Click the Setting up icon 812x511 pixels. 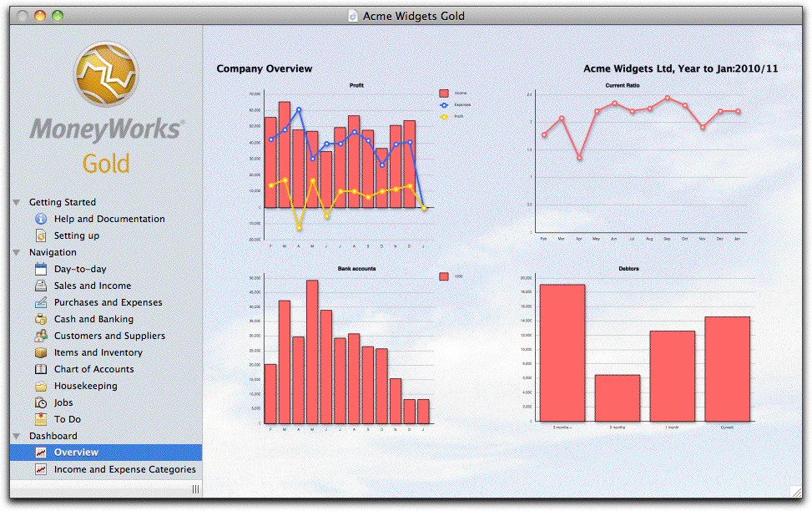pos(41,235)
